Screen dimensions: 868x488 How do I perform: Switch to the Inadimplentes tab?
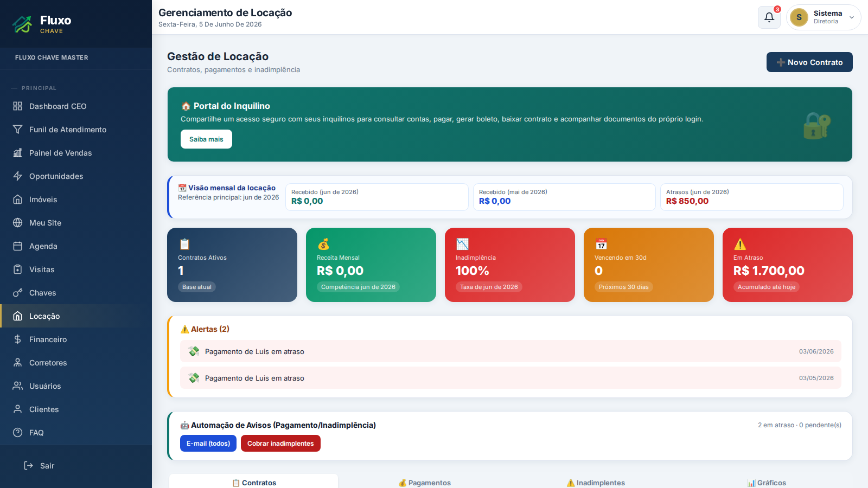tap(596, 482)
